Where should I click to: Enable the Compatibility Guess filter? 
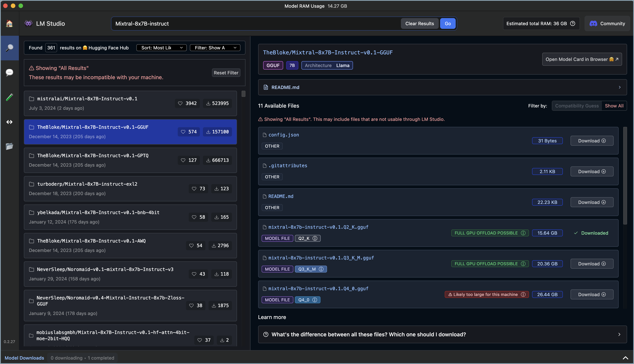coord(576,106)
